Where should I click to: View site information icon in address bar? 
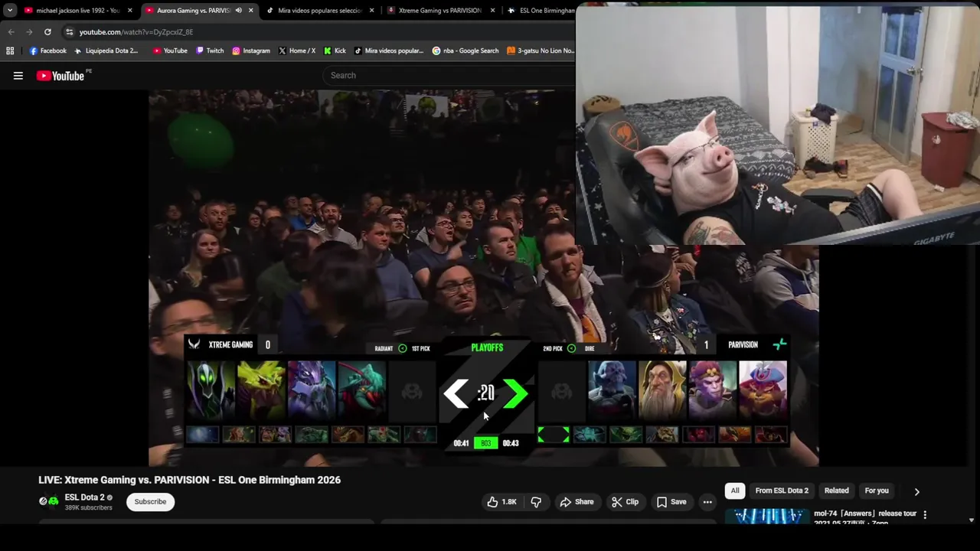point(69,32)
